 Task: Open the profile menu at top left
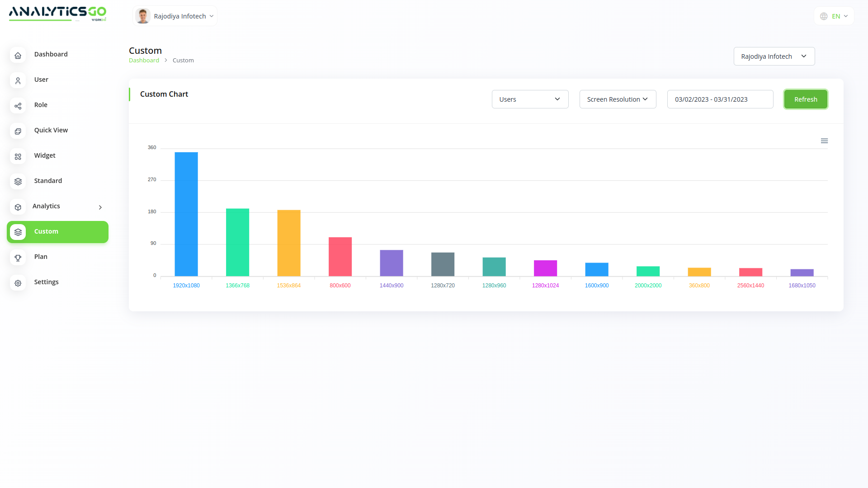pos(175,16)
